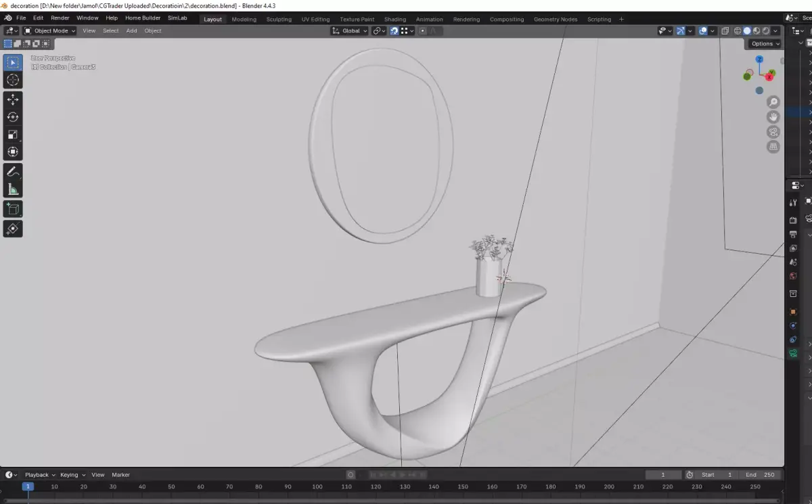Screen dimensions: 812x504
Task: Pick the Transform tool
Action: point(13,152)
